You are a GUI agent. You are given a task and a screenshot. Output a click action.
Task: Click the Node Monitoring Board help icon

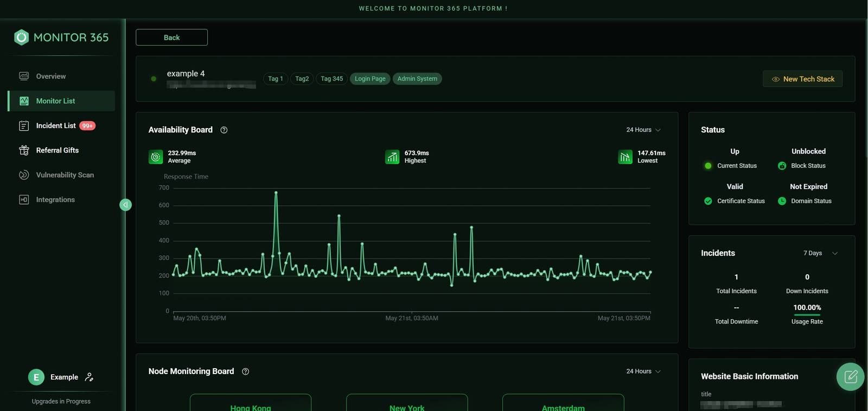pos(245,371)
